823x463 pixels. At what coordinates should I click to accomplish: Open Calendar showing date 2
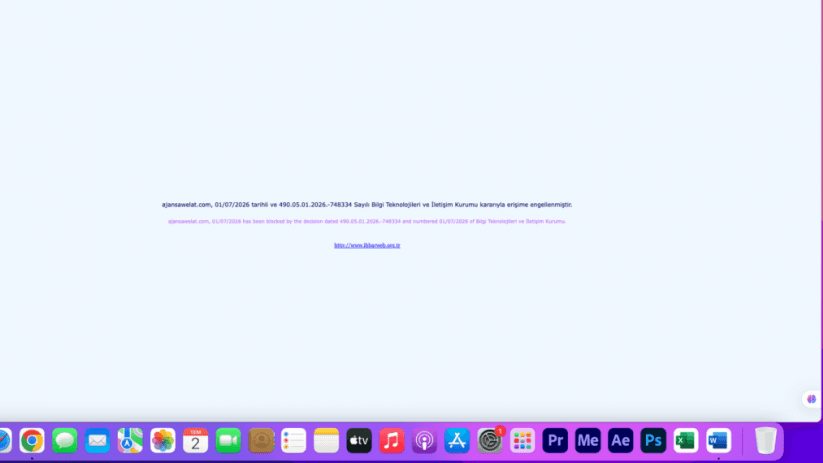(x=195, y=440)
